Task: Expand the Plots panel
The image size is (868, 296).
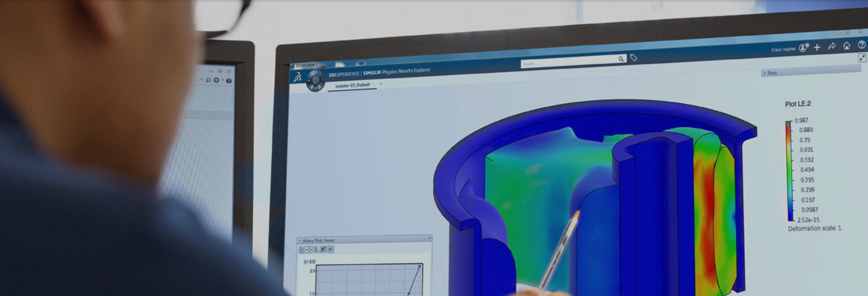Action: coord(765,73)
